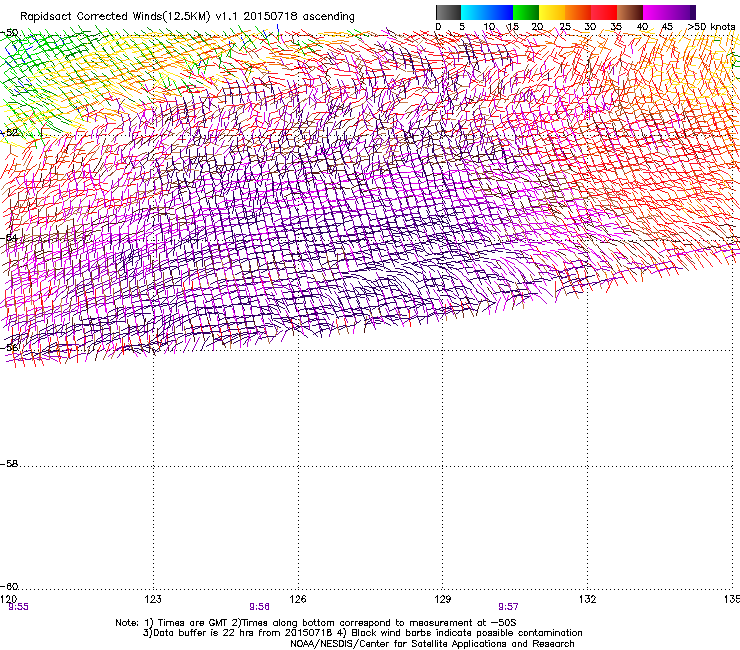
Task: Click the '129' longitude axis label
Action: click(443, 599)
